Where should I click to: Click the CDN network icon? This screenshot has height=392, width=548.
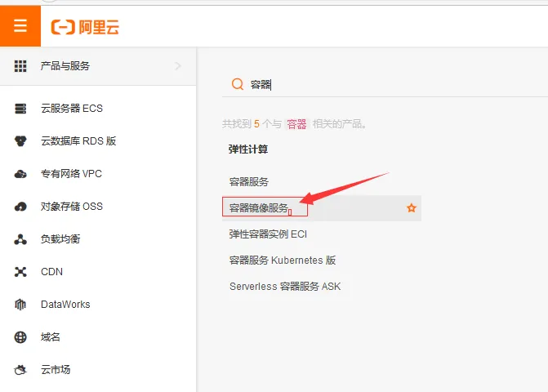click(20, 272)
